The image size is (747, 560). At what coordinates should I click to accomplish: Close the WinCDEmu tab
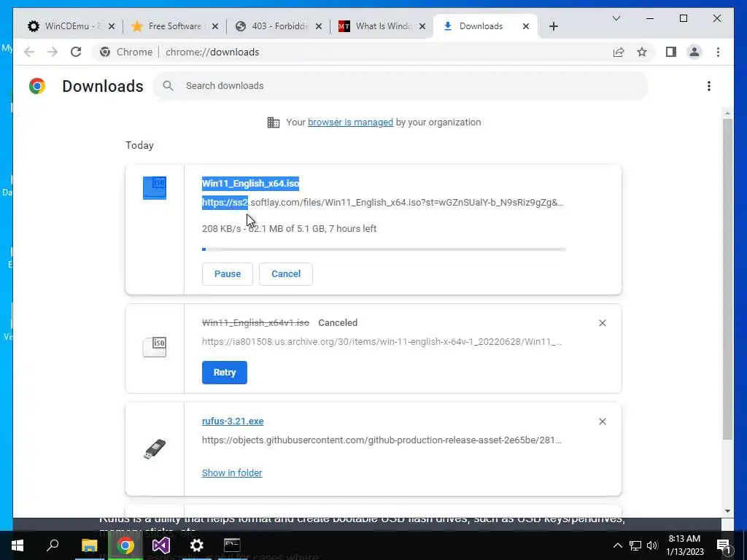(112, 26)
